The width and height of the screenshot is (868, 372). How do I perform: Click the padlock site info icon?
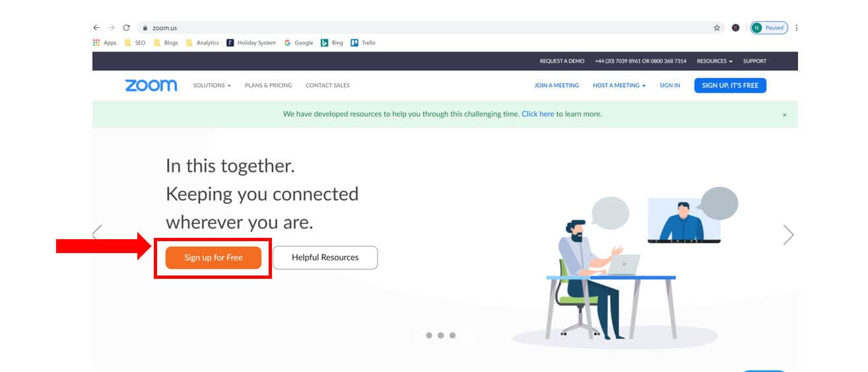pos(145,28)
